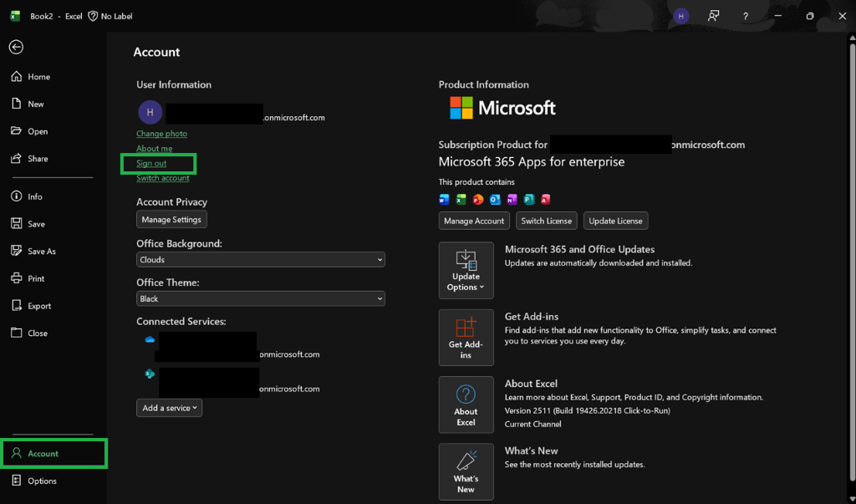856x504 pixels.
Task: Click the No Label sensitivity shield icon
Action: [x=93, y=17]
